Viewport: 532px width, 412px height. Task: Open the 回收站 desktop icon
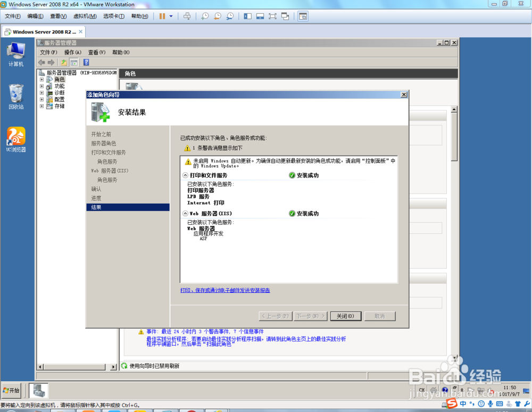16,97
